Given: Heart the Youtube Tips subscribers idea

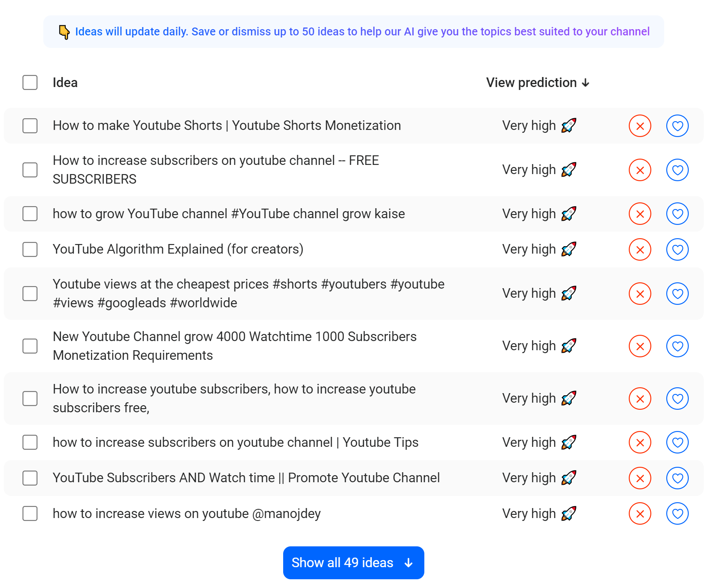Looking at the screenshot, I should tap(677, 442).
